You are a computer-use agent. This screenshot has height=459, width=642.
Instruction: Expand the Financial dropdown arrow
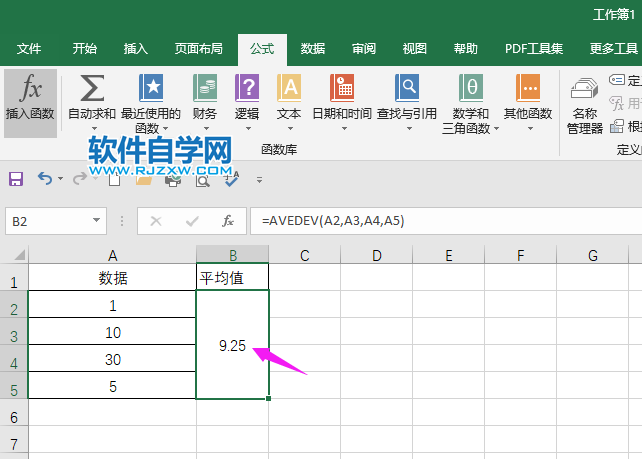click(206, 129)
